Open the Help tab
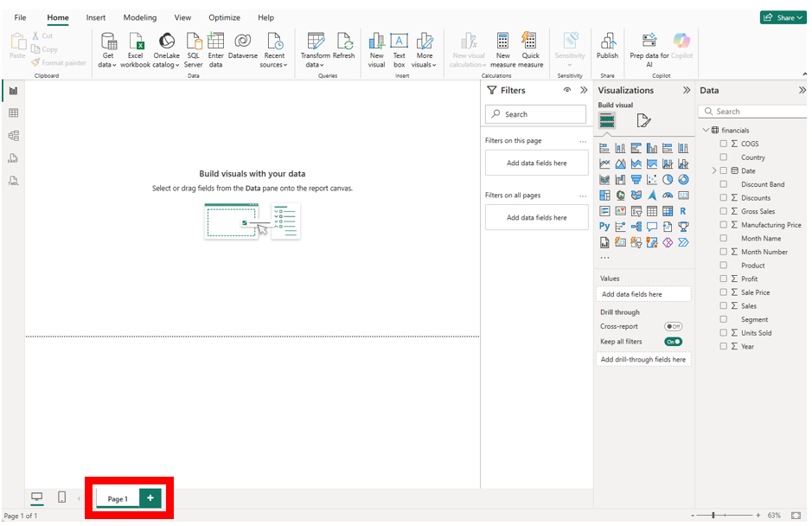Screen dimensions: 812x526 tap(265, 17)
